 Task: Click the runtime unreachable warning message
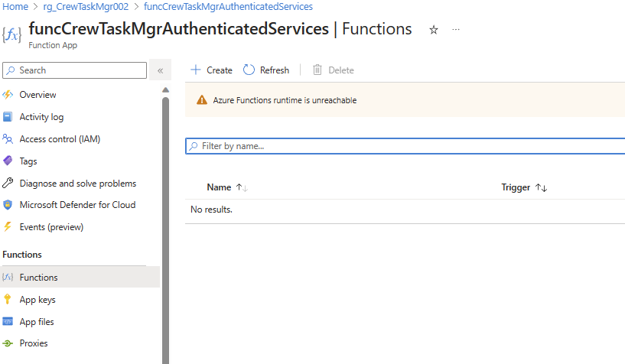pyautogui.click(x=285, y=100)
